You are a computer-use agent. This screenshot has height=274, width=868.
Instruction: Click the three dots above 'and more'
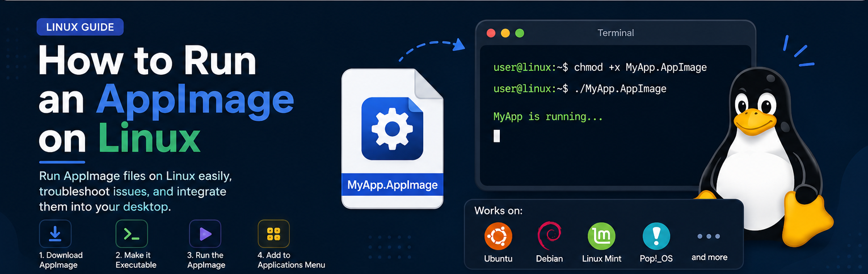click(x=709, y=237)
